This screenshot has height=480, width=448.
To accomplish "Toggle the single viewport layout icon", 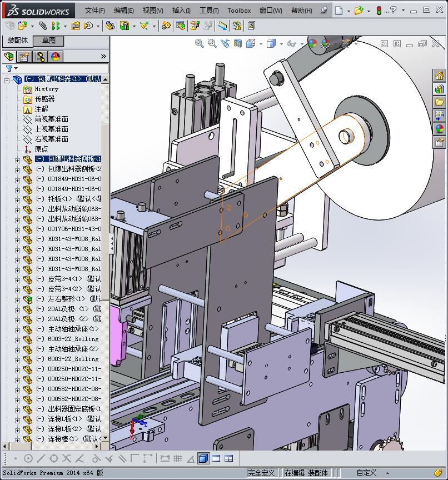I will coord(216,458).
